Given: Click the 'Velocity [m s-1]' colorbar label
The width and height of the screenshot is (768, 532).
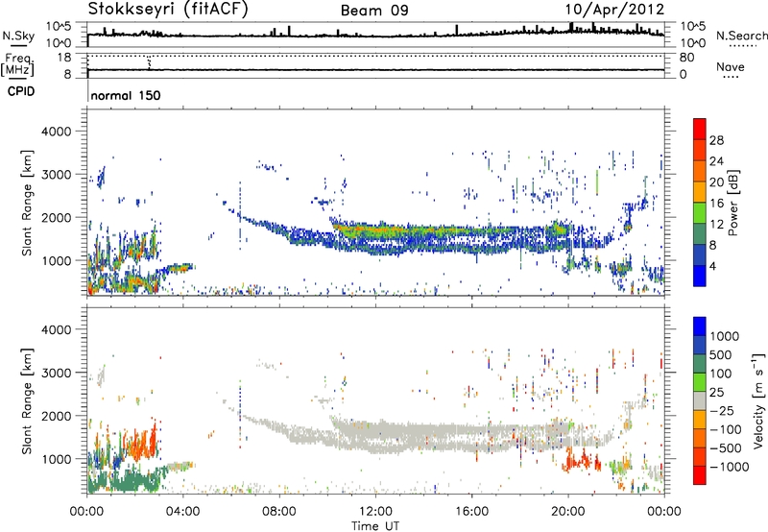Looking at the screenshot, I should point(758,399).
